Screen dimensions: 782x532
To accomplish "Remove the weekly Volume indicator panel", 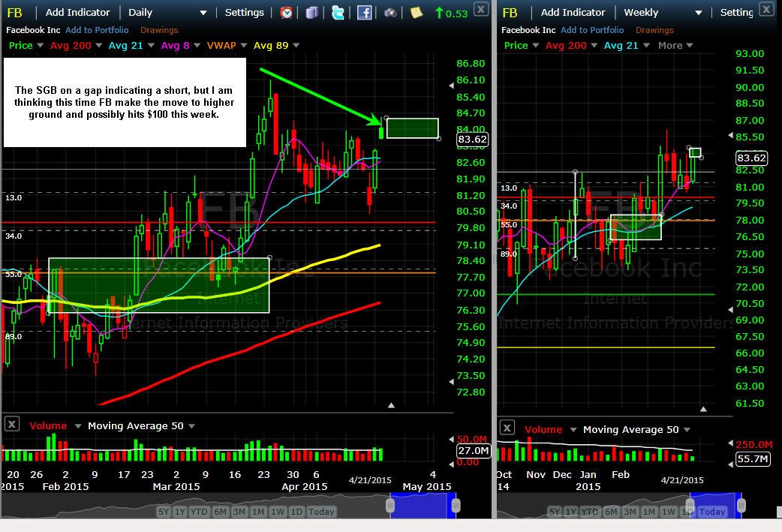I will (x=507, y=428).
